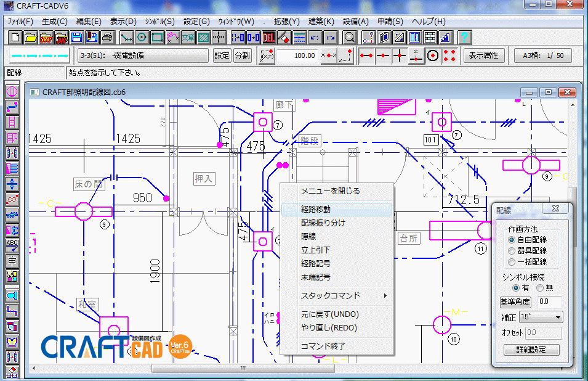Select 器具配線 drawing method

click(528, 251)
